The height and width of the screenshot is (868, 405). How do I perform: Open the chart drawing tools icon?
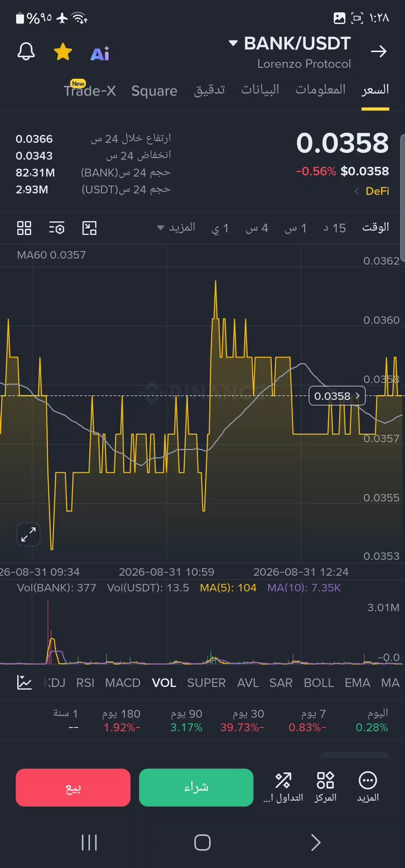point(89,228)
